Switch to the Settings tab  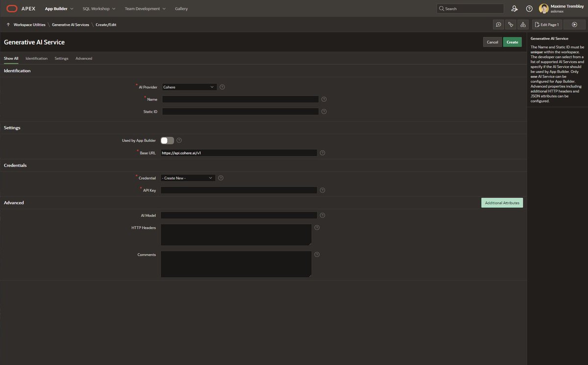pos(61,58)
